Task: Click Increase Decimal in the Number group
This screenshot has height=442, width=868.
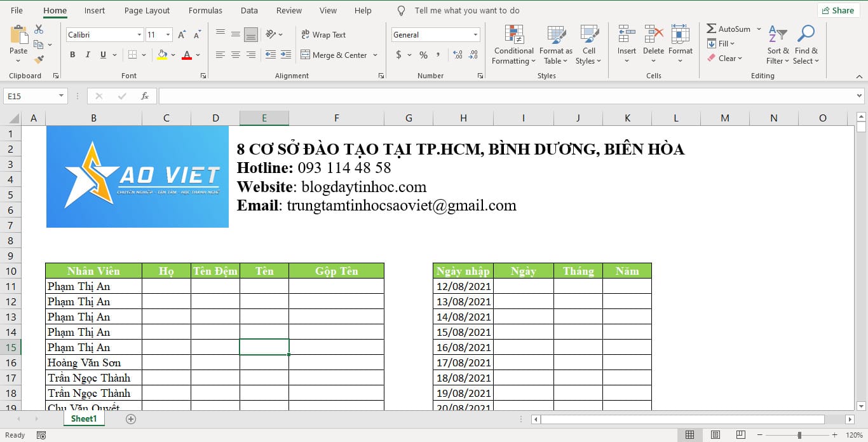Action: [x=458, y=55]
